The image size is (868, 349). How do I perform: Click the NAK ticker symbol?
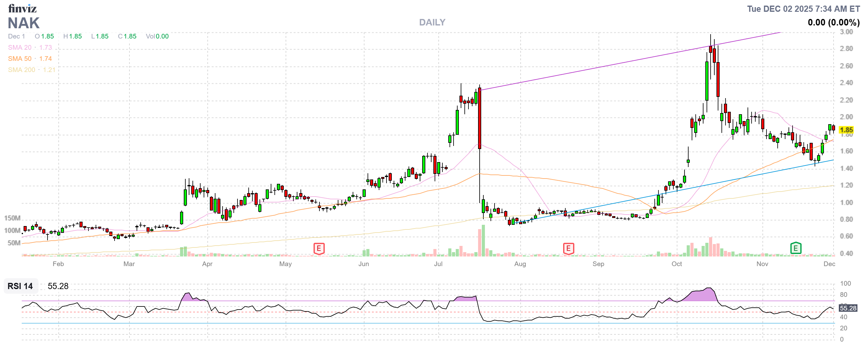coord(24,23)
